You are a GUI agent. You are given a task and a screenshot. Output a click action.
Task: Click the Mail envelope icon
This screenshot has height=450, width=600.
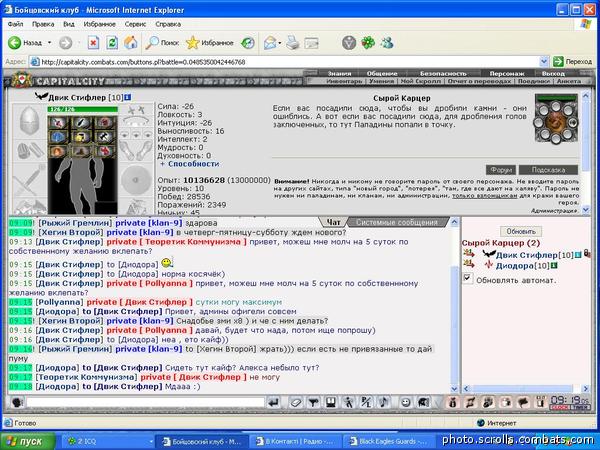point(270,43)
